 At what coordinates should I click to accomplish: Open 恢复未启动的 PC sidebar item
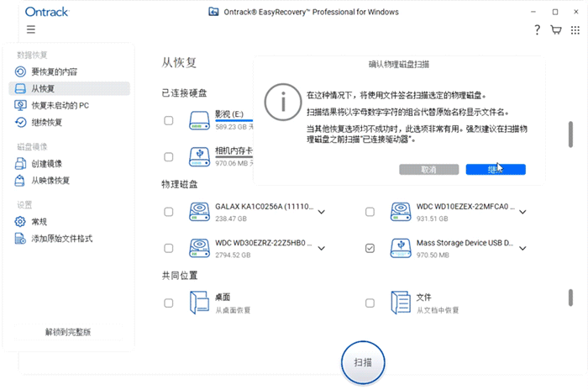coord(70,105)
